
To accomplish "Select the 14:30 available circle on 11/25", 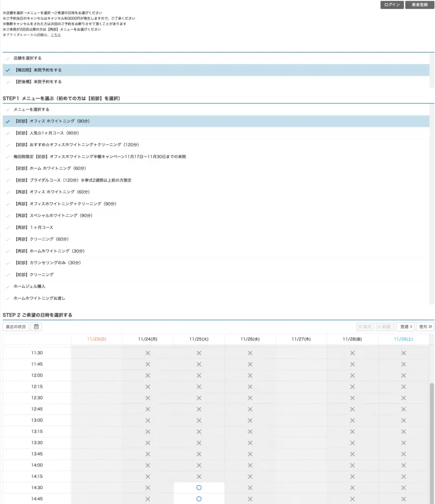I will coord(199,487).
